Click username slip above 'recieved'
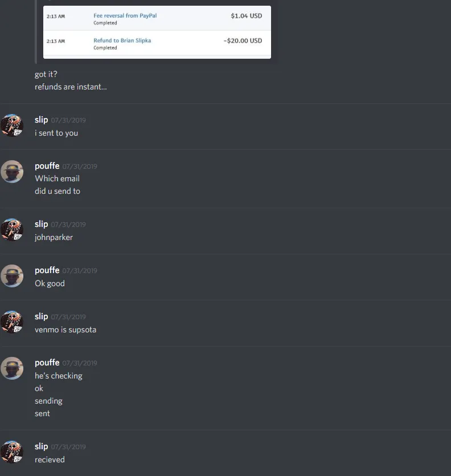 (x=41, y=446)
